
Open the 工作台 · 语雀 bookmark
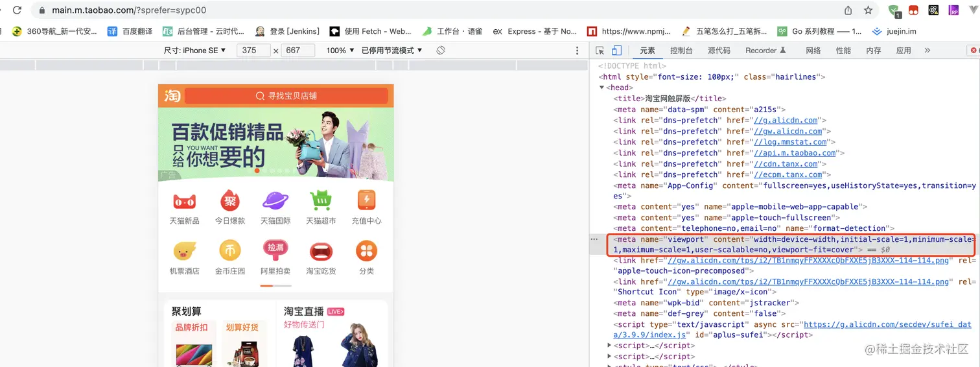point(452,31)
